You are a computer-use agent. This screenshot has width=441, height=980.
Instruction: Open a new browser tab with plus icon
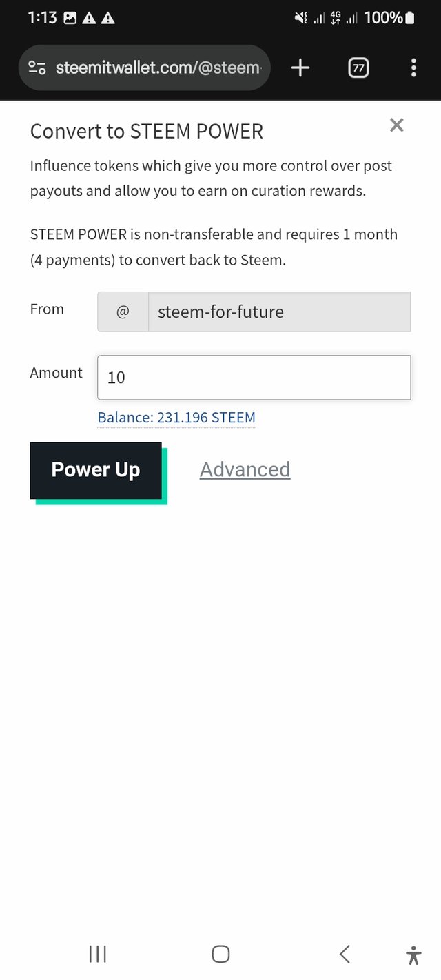[300, 68]
